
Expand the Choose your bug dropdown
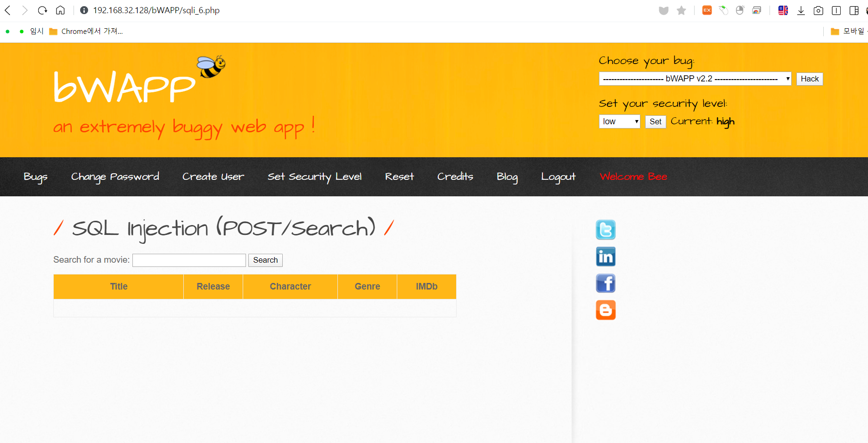[695, 79]
